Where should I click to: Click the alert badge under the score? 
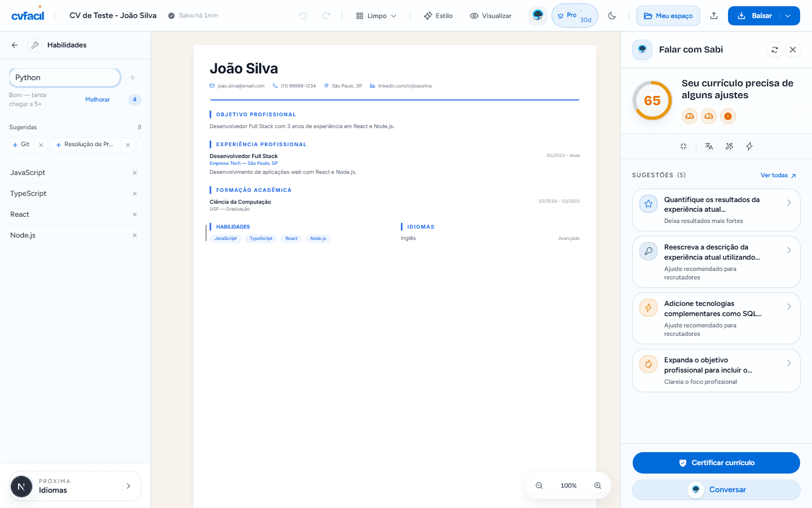728,116
